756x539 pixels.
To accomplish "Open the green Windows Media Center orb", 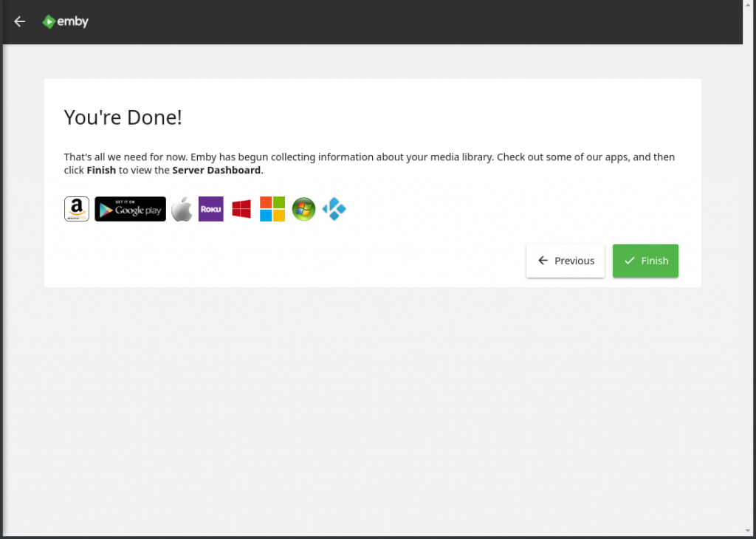I will pos(303,209).
